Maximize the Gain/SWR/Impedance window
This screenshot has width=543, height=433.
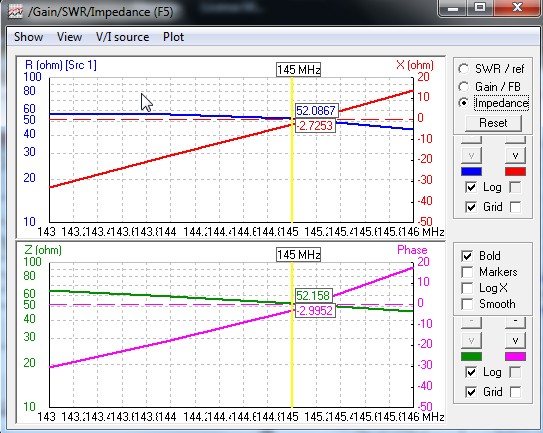(x=480, y=7)
